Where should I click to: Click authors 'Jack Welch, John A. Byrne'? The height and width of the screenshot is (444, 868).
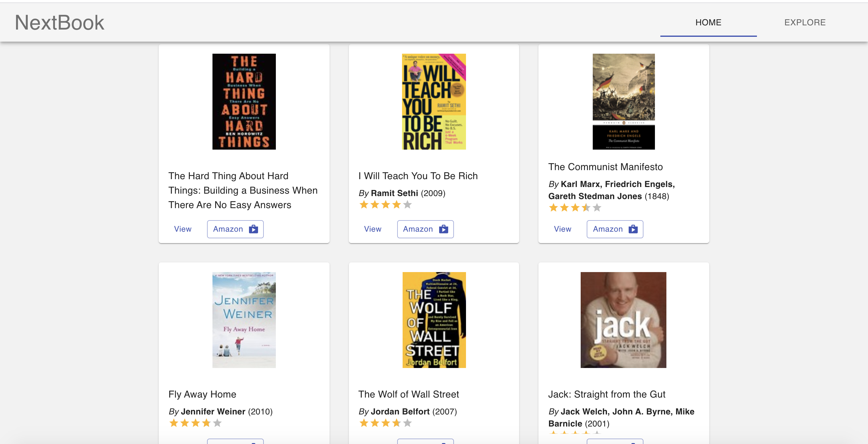pos(616,411)
